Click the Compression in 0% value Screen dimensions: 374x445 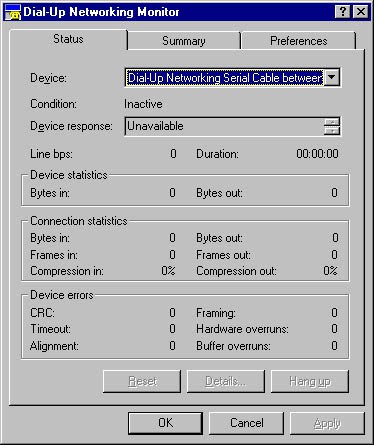(168, 271)
